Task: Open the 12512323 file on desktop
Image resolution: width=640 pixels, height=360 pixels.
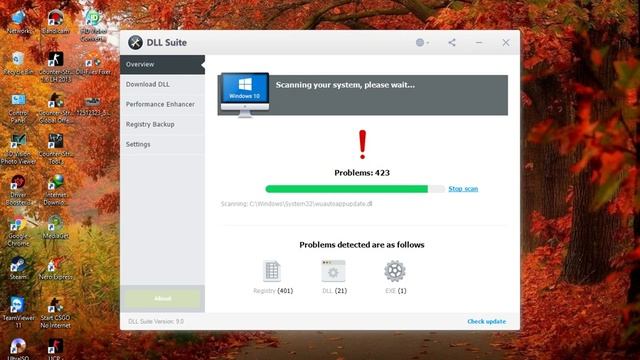Action: coord(93,106)
